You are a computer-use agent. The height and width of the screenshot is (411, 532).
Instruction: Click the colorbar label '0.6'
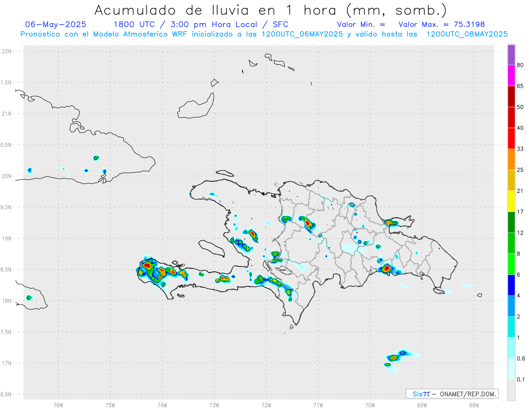pyautogui.click(x=521, y=358)
